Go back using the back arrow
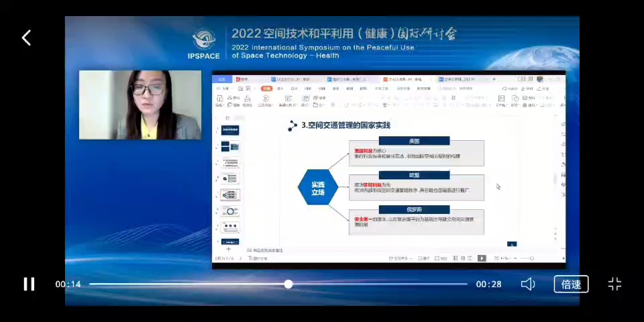The height and width of the screenshot is (322, 644). [26, 38]
